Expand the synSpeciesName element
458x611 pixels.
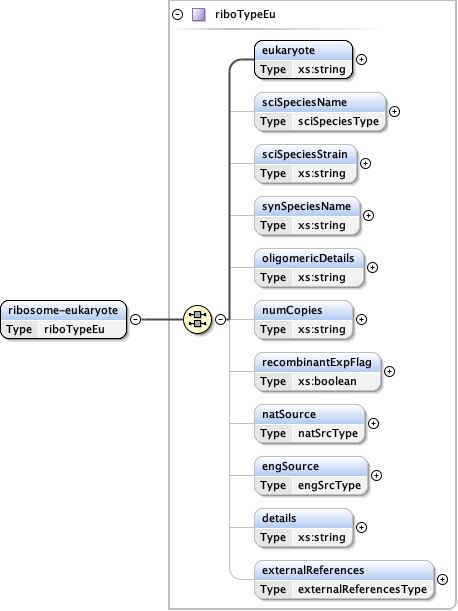pyautogui.click(x=368, y=215)
